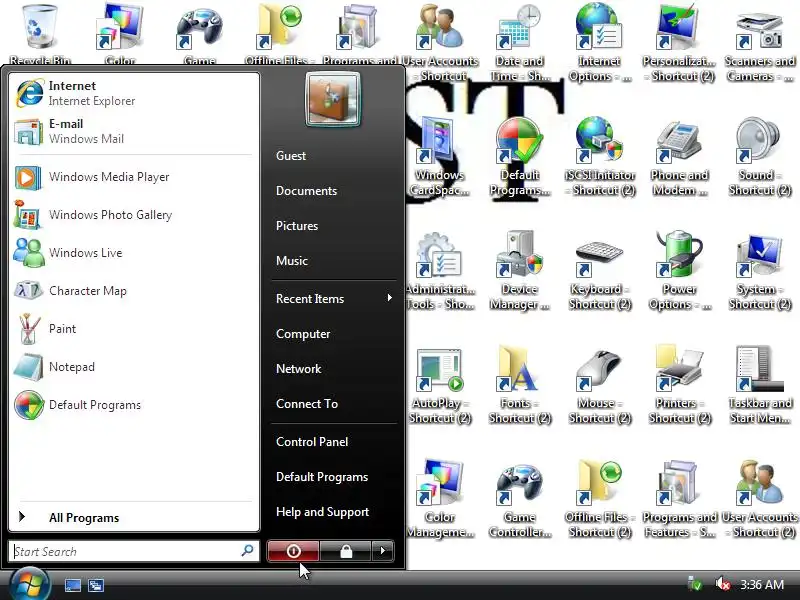Select User Accounts Shortcut (2) icon
Viewport: 800px width, 600px height.
click(760, 499)
